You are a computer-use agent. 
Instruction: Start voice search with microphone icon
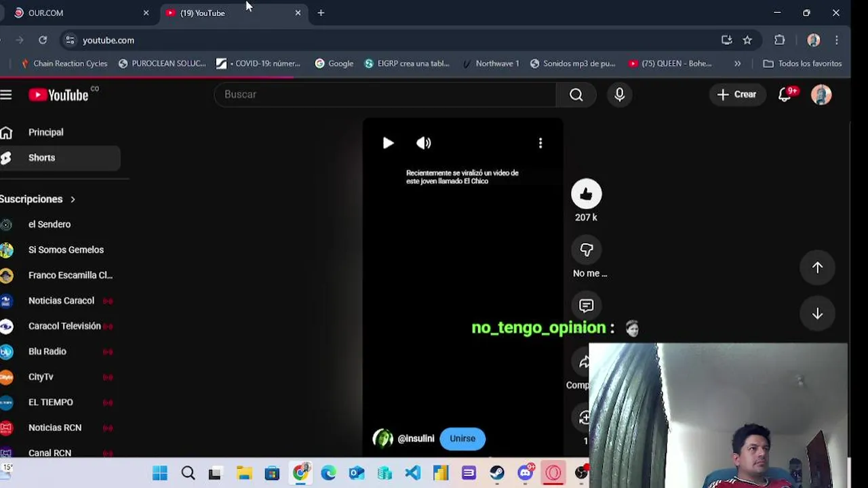tap(619, 95)
